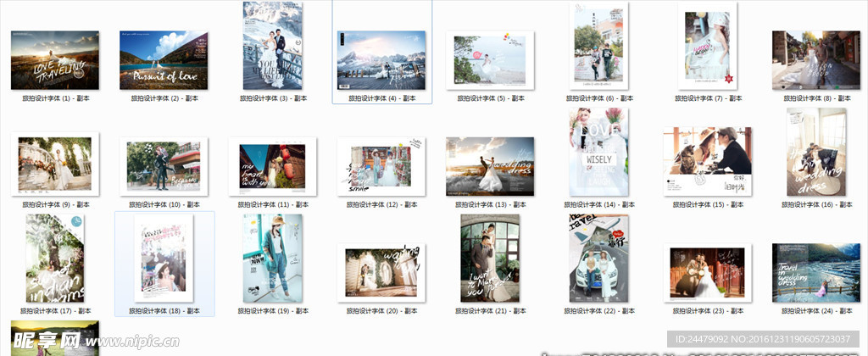Click file name 旅拍设计字体 (21) - 副本
This screenshot has height=356, width=868.
click(491, 311)
